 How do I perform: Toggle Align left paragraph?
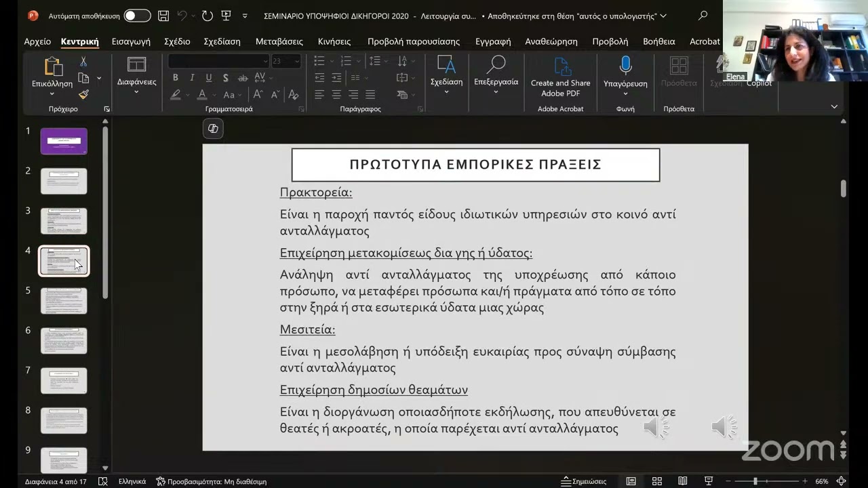319,95
